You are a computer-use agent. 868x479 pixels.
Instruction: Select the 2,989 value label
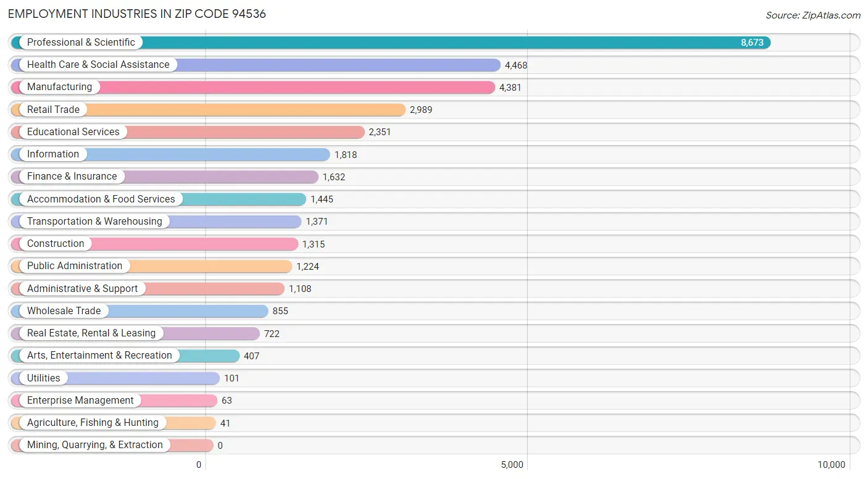click(x=421, y=110)
